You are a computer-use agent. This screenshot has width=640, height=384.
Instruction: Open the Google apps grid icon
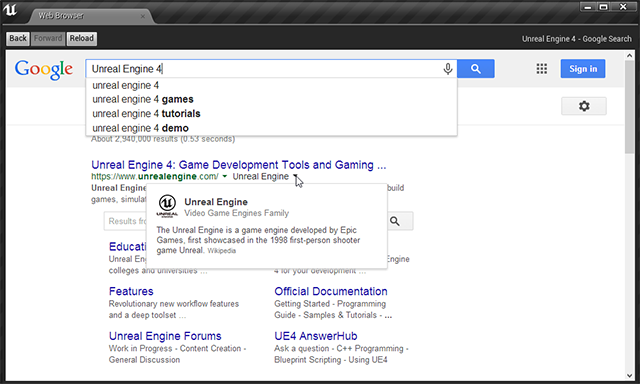coord(542,69)
